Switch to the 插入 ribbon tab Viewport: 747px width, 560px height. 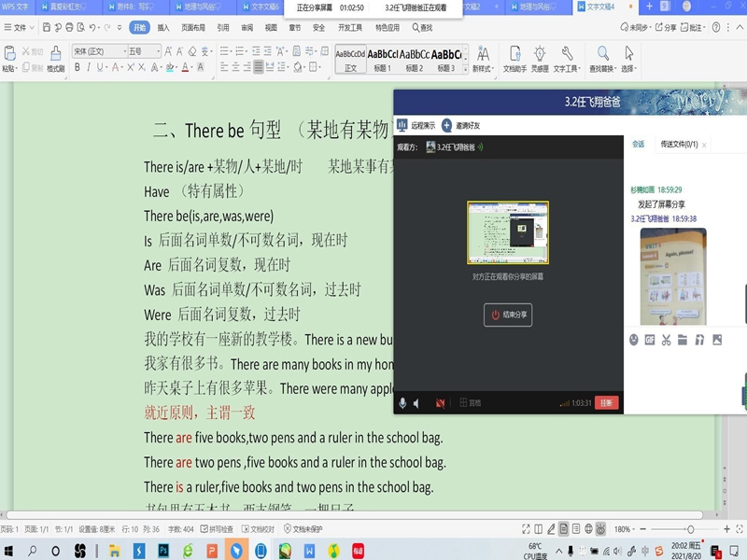(163, 28)
